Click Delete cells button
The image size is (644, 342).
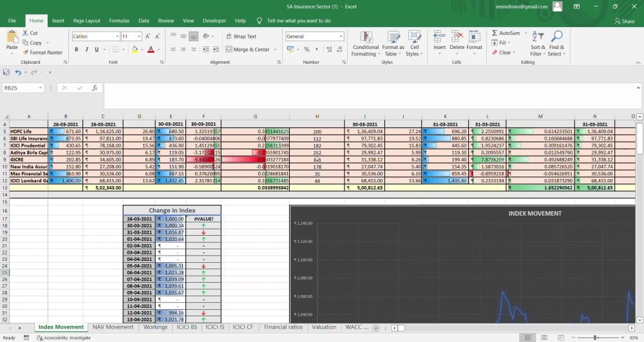(457, 44)
